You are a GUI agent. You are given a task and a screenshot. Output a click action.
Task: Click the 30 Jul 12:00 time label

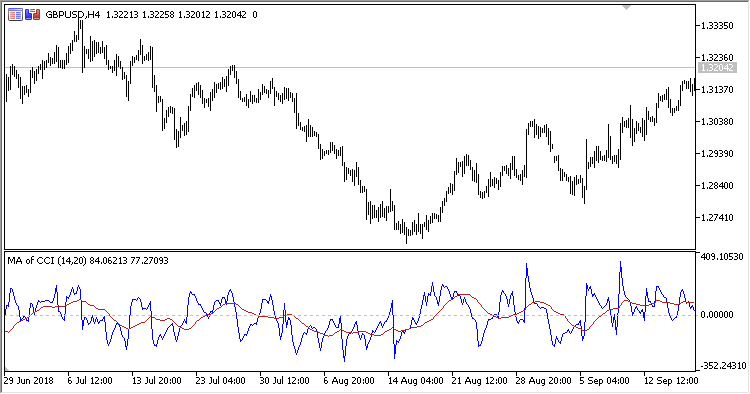284,381
